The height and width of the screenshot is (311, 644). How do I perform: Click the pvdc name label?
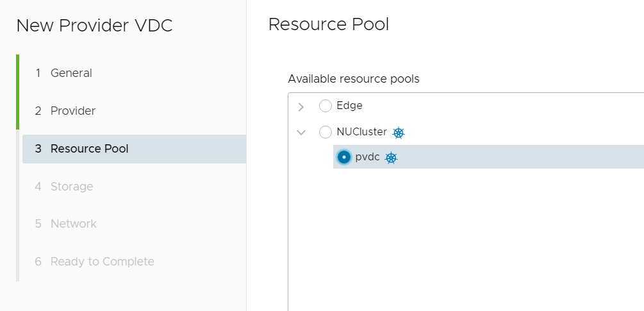coord(368,157)
